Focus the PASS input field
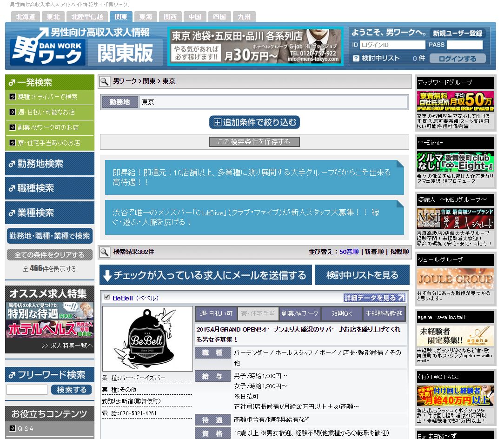Image resolution: width=504 pixels, height=439 pixels. pyautogui.click(x=465, y=45)
